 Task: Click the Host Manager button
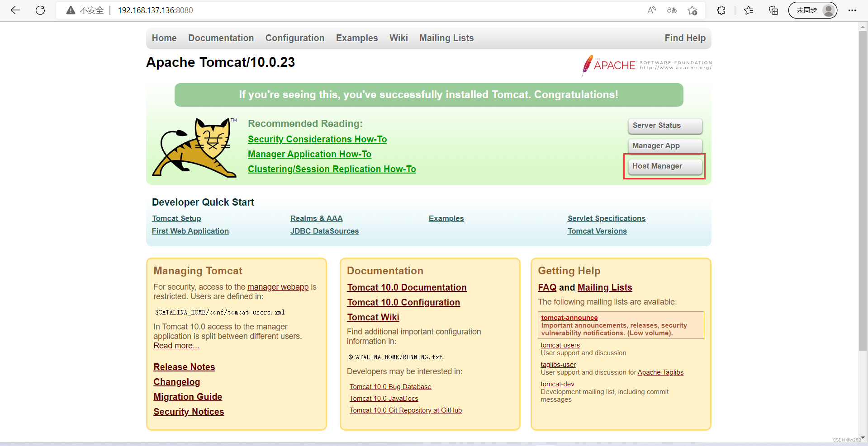665,166
